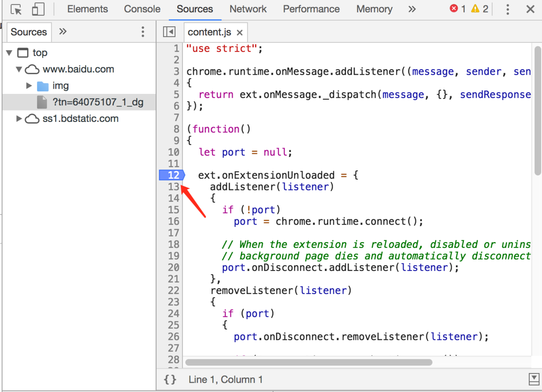Click ext.onExtensionUnloaded on line 12
This screenshot has width=542, height=392.
coord(266,175)
